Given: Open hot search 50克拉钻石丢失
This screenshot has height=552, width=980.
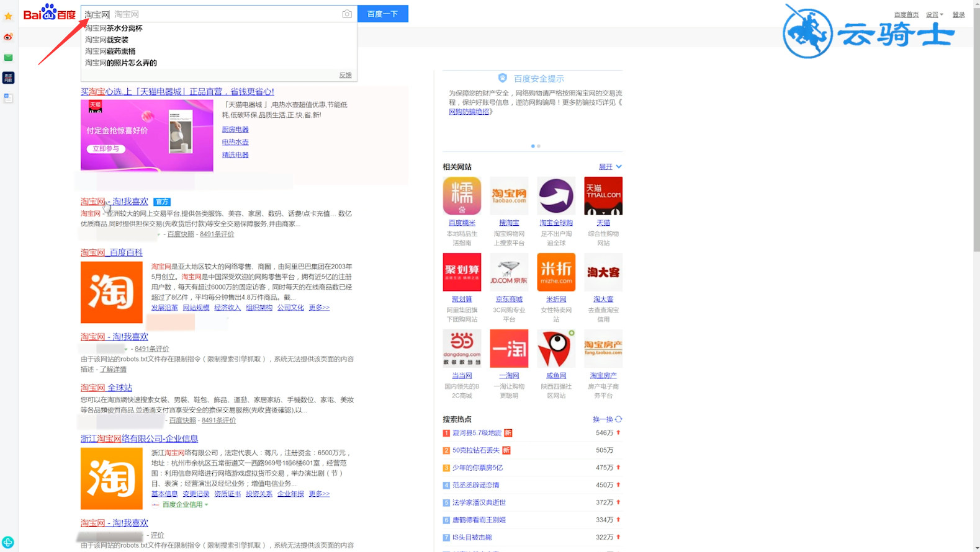Looking at the screenshot, I should click(x=475, y=450).
